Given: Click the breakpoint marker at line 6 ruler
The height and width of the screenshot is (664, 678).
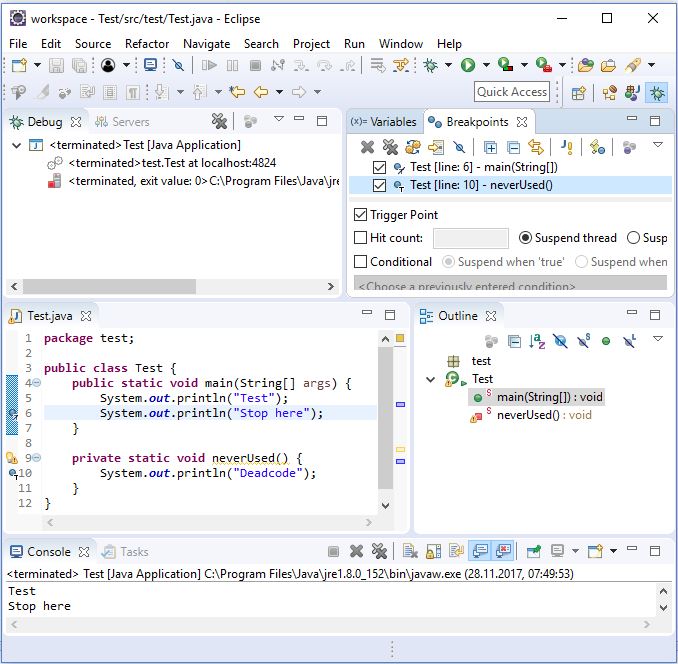Looking at the screenshot, I should 13,413.
